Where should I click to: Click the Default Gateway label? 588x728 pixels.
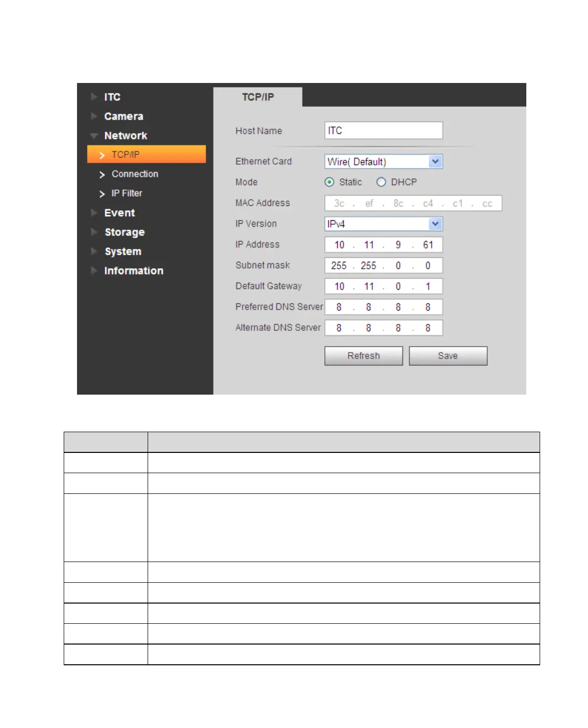pyautogui.click(x=269, y=286)
